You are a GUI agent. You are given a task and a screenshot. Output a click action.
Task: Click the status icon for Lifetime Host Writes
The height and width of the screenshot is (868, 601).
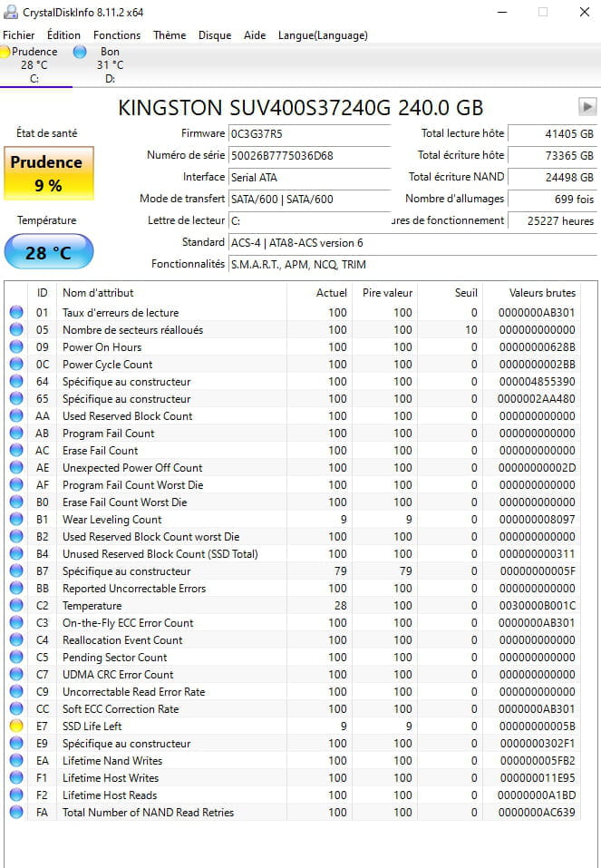coord(16,778)
